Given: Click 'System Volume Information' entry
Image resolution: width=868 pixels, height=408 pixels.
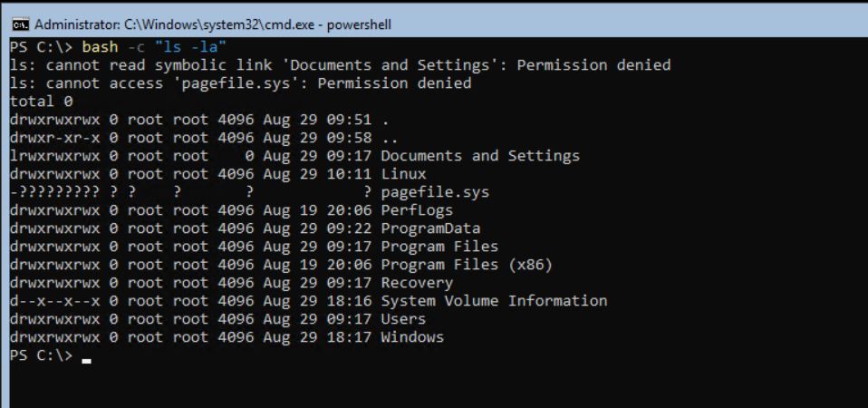Looking at the screenshot, I should click(x=494, y=301).
